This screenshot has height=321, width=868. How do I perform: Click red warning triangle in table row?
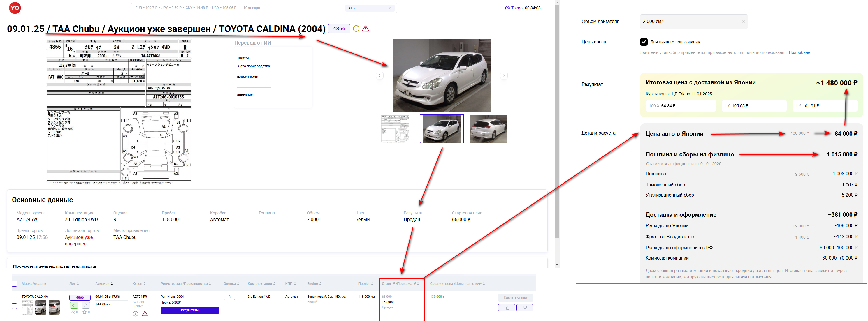tap(145, 314)
